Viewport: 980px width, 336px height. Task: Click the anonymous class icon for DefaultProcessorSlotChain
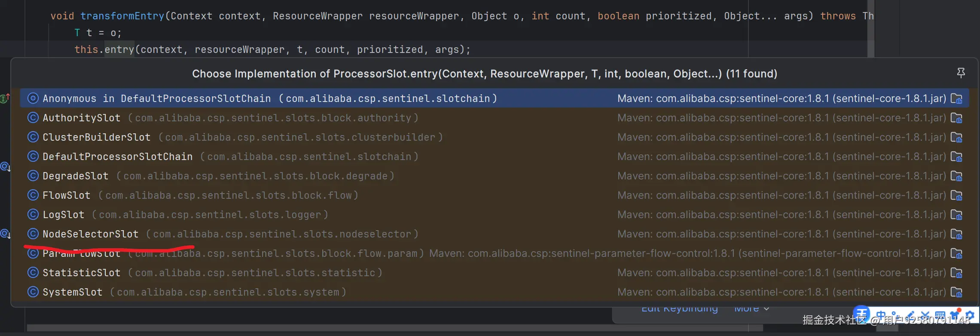point(33,99)
